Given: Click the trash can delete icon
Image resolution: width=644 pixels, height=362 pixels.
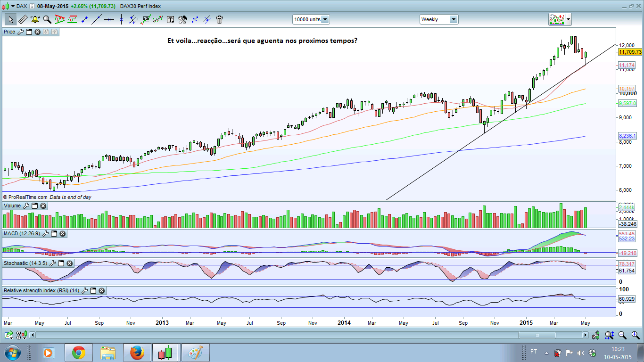Looking at the screenshot, I should click(219, 19).
